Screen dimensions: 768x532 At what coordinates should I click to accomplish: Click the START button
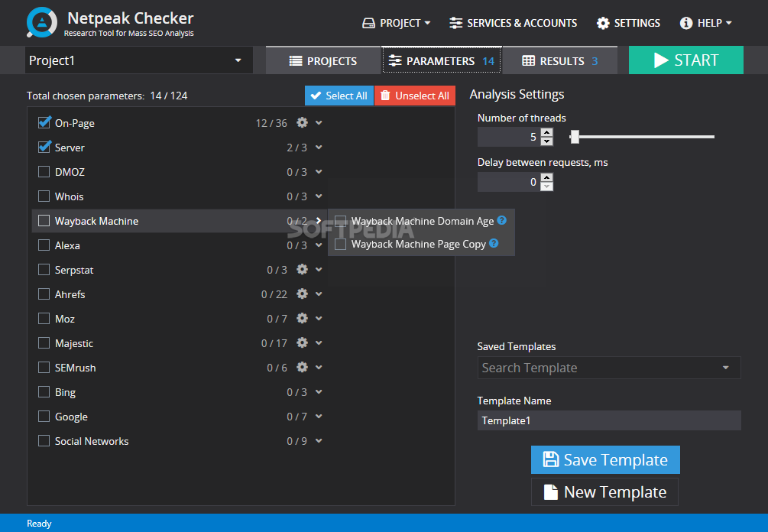click(x=685, y=60)
